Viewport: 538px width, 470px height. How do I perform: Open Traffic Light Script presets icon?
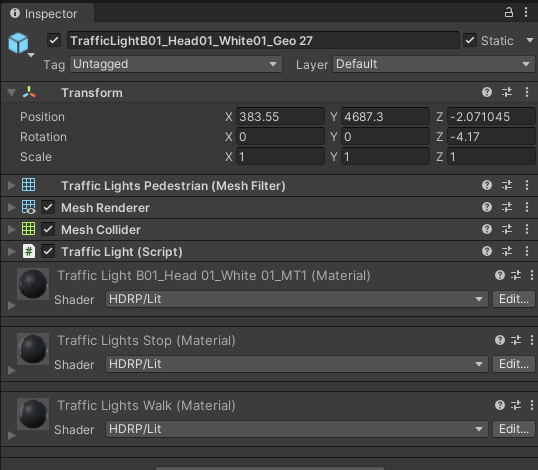coord(507,251)
